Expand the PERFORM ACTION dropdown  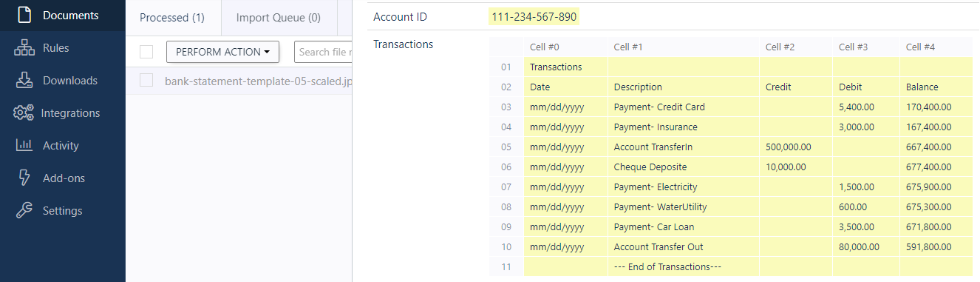click(222, 52)
